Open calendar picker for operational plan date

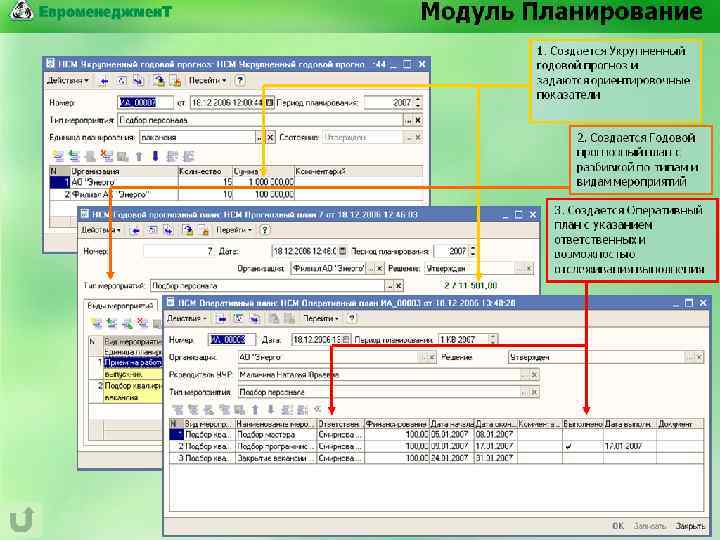point(346,340)
